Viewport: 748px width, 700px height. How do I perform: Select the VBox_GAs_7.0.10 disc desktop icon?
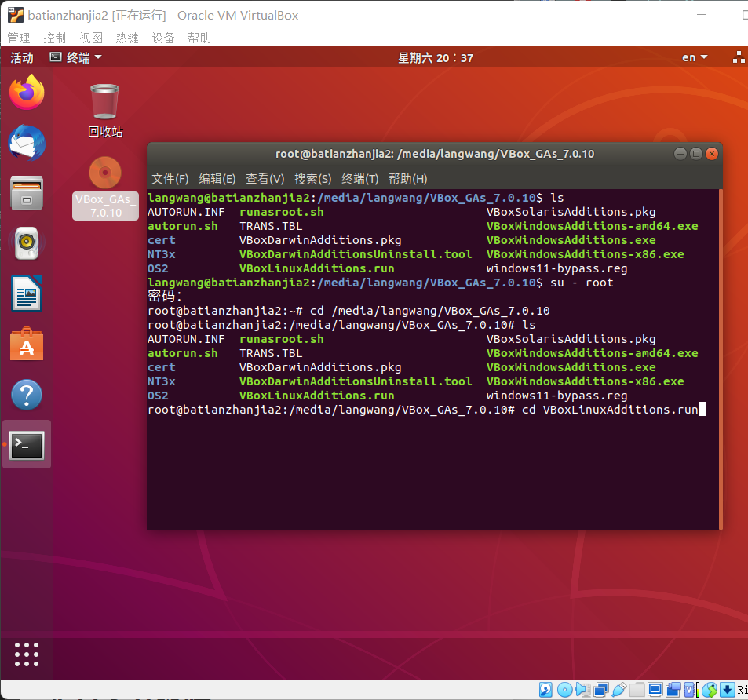click(x=105, y=188)
